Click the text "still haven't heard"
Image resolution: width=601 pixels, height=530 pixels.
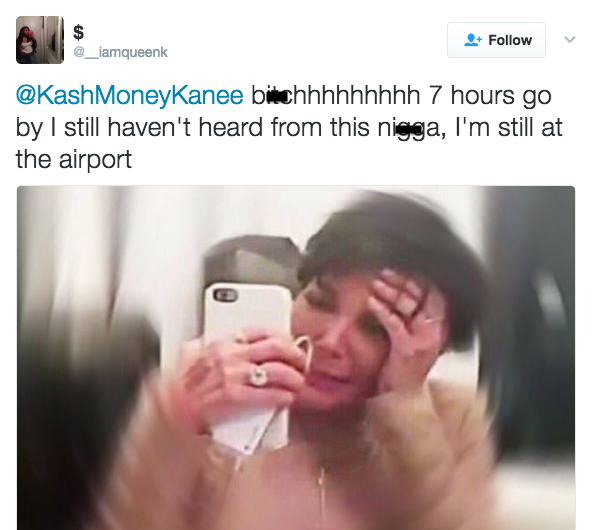[x=164, y=127]
